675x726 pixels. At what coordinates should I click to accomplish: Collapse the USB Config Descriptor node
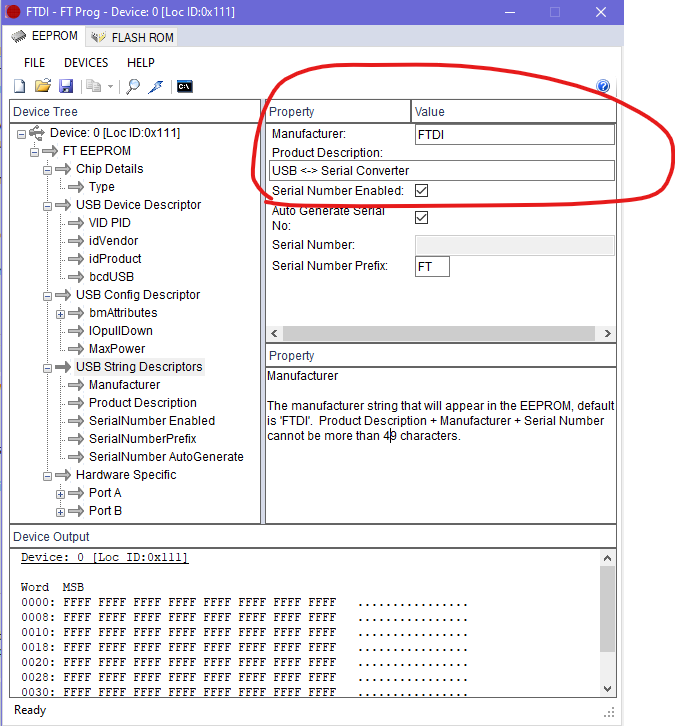pos(47,296)
